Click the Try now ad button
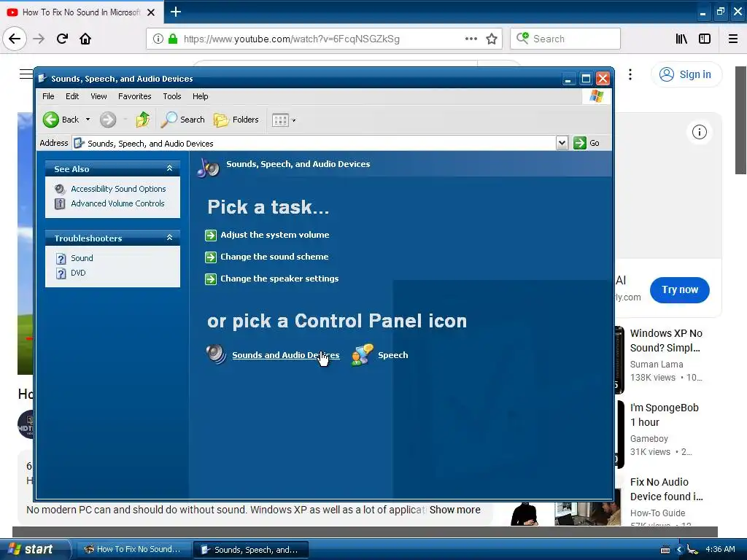 click(x=679, y=289)
